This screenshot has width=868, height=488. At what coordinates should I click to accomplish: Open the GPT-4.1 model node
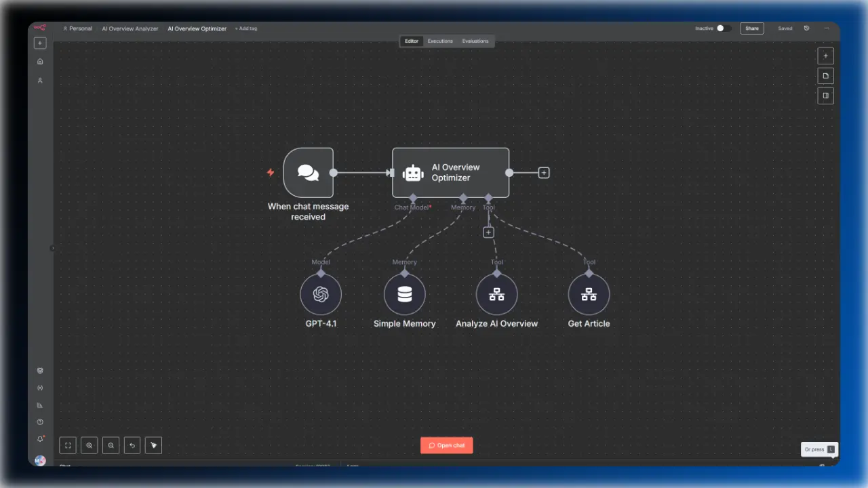[x=321, y=293]
